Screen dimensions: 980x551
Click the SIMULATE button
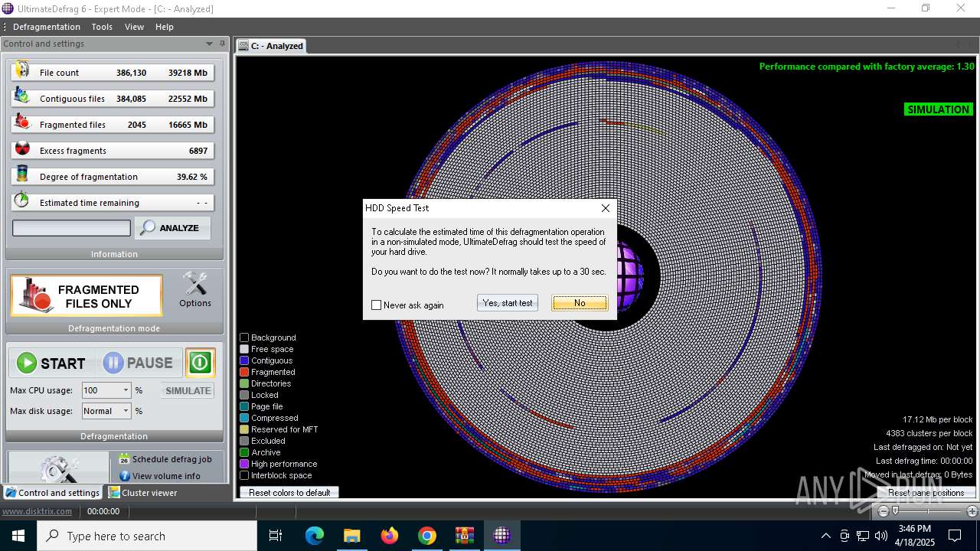188,390
